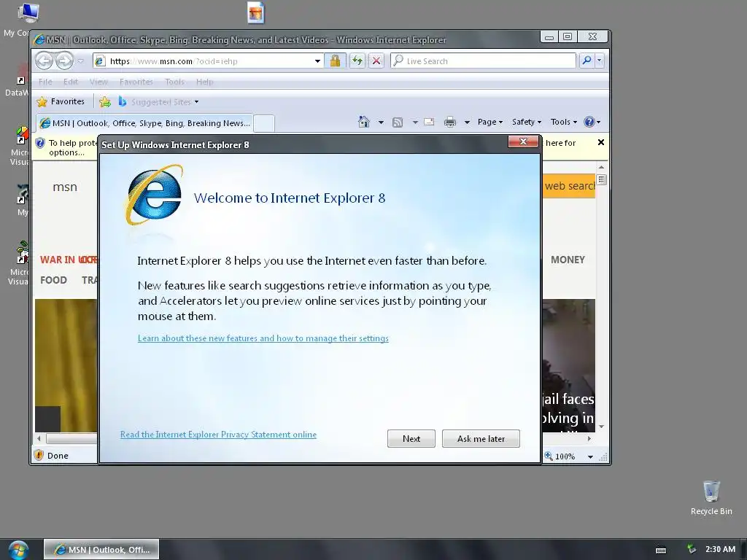Open the Tools menu in menu bar
This screenshot has width=747, height=560.
click(x=174, y=82)
